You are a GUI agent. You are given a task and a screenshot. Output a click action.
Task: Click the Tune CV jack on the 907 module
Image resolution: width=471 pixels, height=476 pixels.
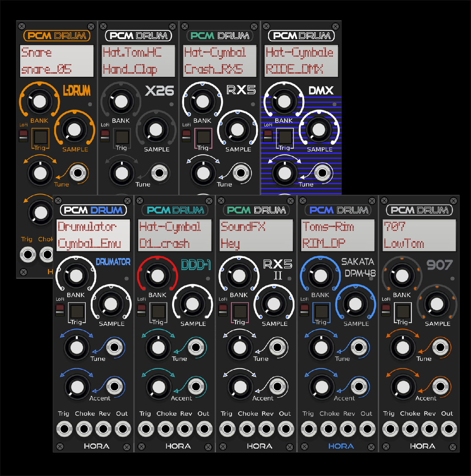(x=440, y=347)
